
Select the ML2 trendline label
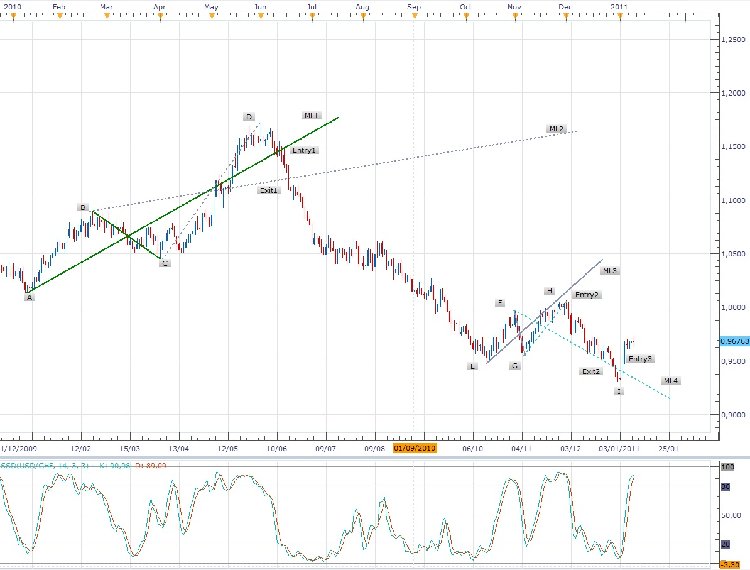tap(556, 129)
